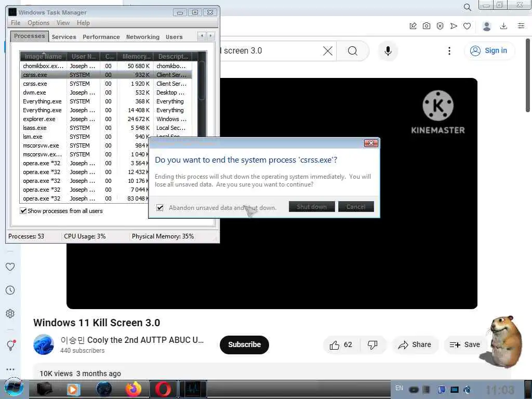532x399 pixels.
Task: Select the dwm.exe process row
Action: pos(106,92)
